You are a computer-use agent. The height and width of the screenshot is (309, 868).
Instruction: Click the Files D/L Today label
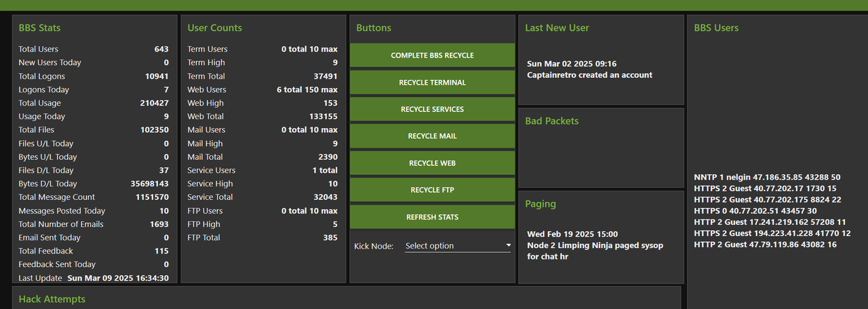coord(46,170)
